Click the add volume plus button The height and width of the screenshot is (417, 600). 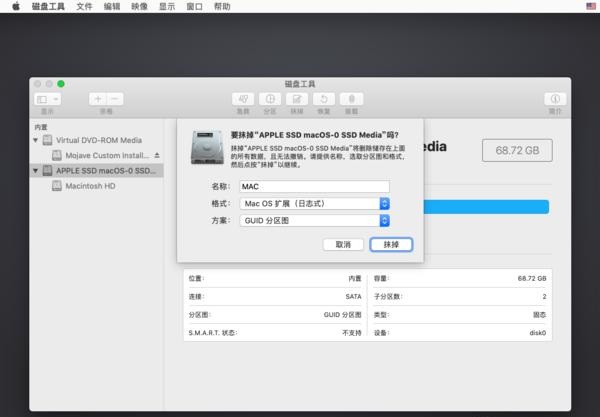(98, 99)
